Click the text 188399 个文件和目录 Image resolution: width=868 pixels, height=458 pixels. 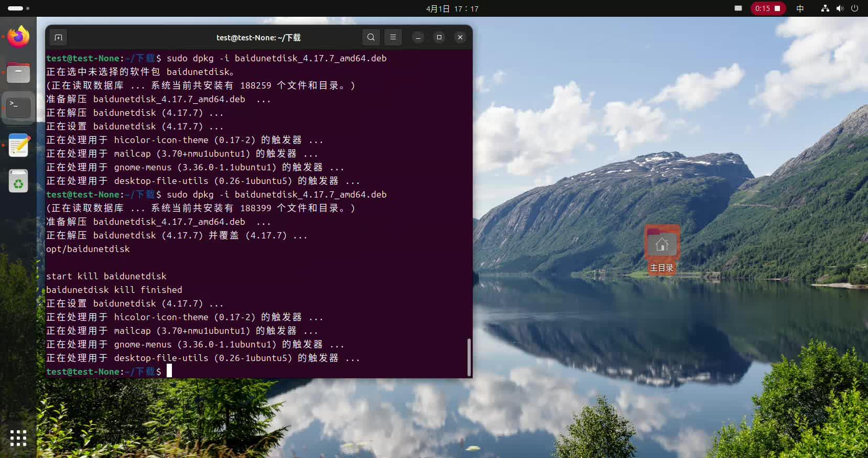point(289,208)
